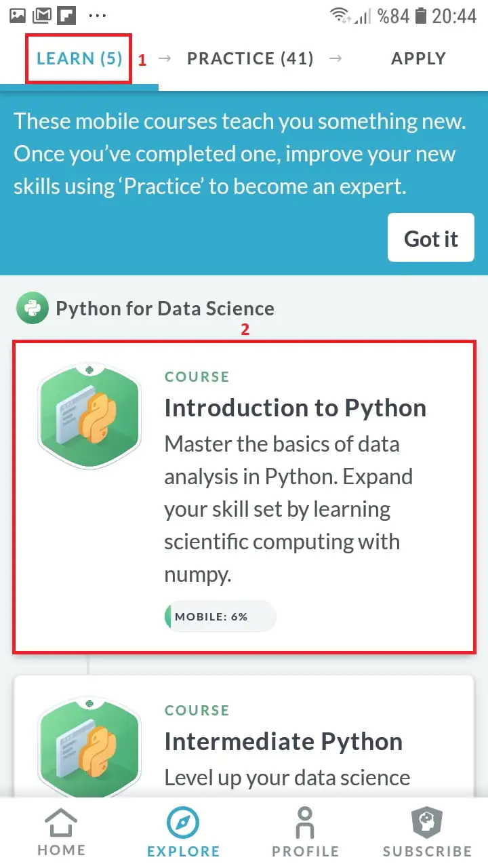Tap the gallery image icon in status bar
Image resolution: width=488 pixels, height=868 pixels.
click(x=18, y=15)
